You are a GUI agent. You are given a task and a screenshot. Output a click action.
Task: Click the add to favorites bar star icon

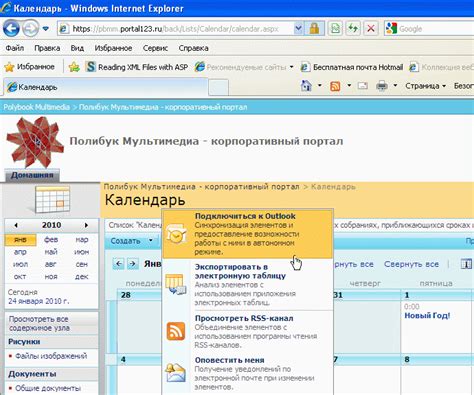(x=74, y=67)
